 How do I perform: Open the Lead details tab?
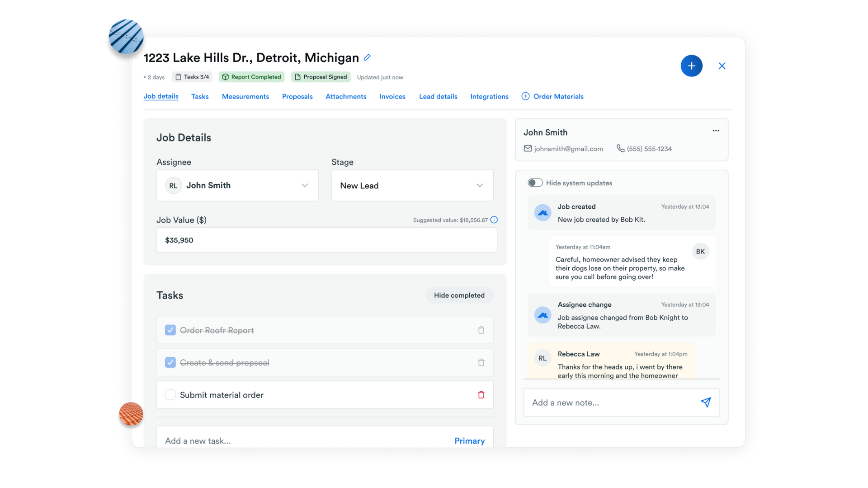(x=438, y=97)
